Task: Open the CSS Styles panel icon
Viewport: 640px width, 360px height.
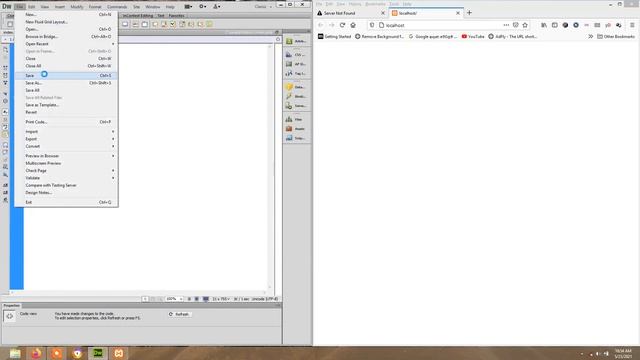Action: coord(296,54)
